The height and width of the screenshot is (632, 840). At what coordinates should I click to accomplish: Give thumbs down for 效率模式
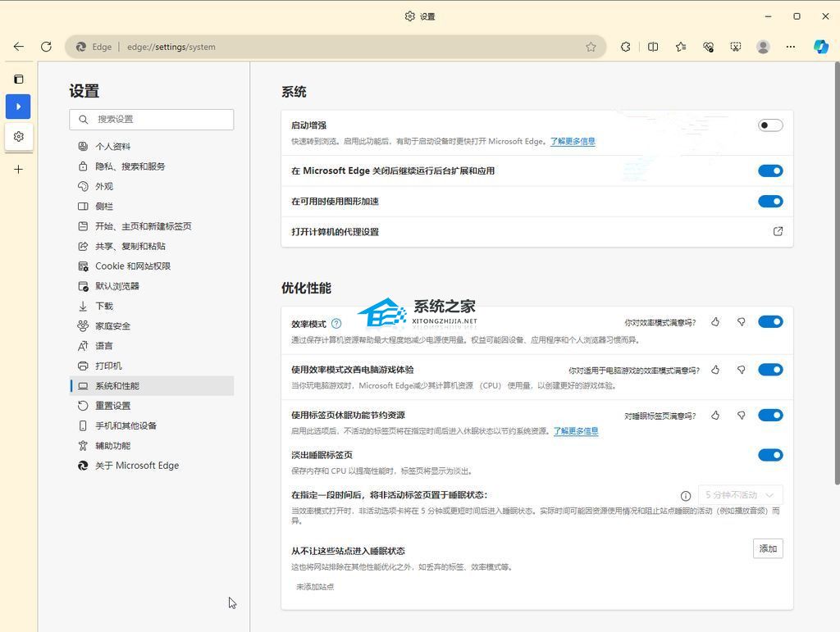click(741, 321)
